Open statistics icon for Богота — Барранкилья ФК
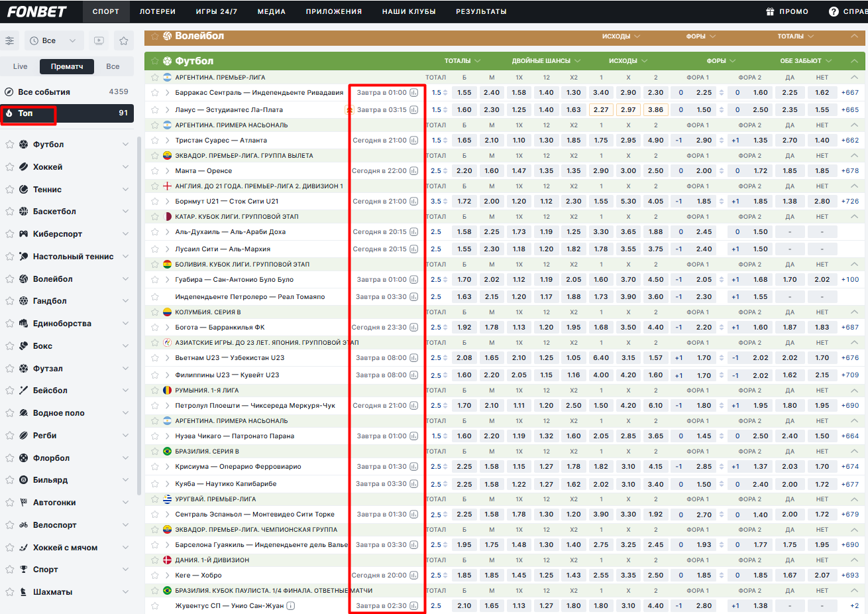 [414, 328]
